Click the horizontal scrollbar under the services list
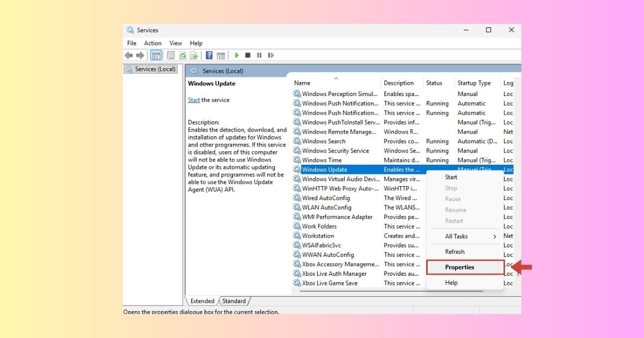The image size is (644, 338). [x=392, y=291]
